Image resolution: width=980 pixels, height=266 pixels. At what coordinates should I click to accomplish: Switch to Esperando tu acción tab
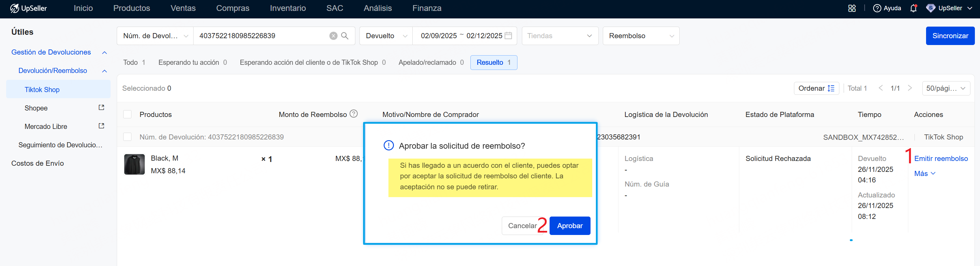(x=193, y=62)
